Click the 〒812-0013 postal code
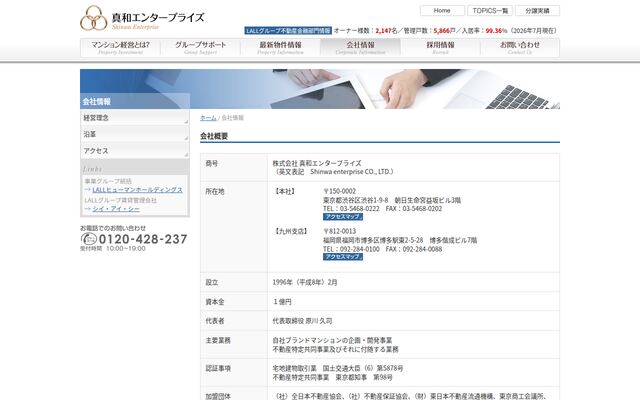Viewport: 640px width, 400px height. [x=340, y=231]
